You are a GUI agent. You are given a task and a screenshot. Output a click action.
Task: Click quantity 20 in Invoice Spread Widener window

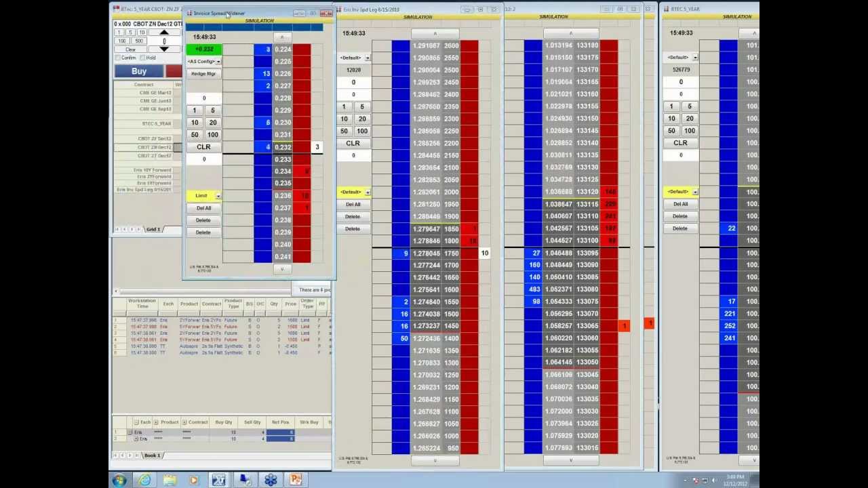(213, 123)
